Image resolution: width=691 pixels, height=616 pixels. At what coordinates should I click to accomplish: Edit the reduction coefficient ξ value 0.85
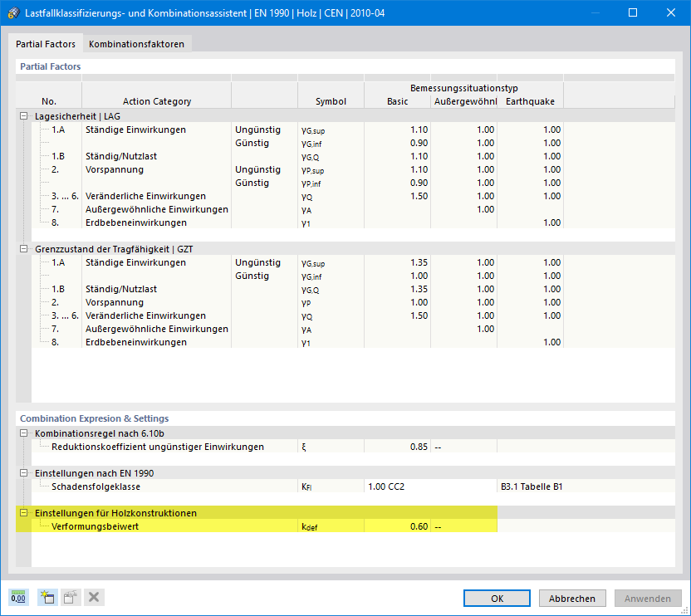coord(397,447)
